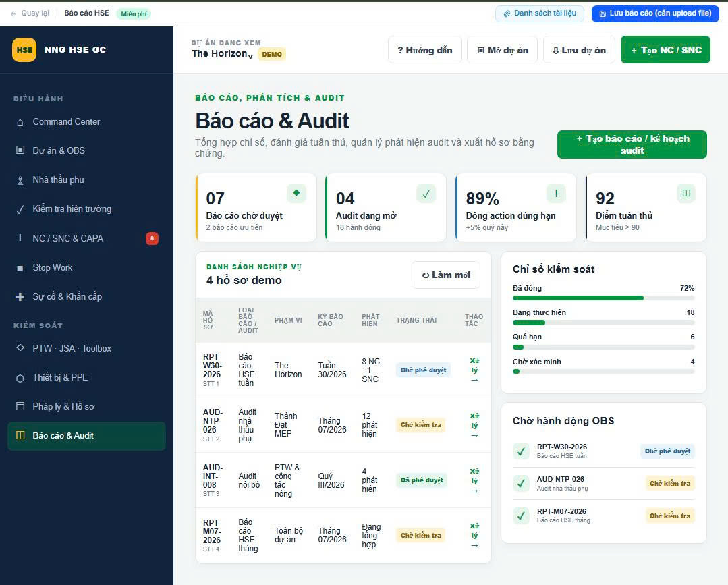Click the 04 Audit đang mở card
Image resolution: width=728 pixels, height=585 pixels.
(x=387, y=208)
